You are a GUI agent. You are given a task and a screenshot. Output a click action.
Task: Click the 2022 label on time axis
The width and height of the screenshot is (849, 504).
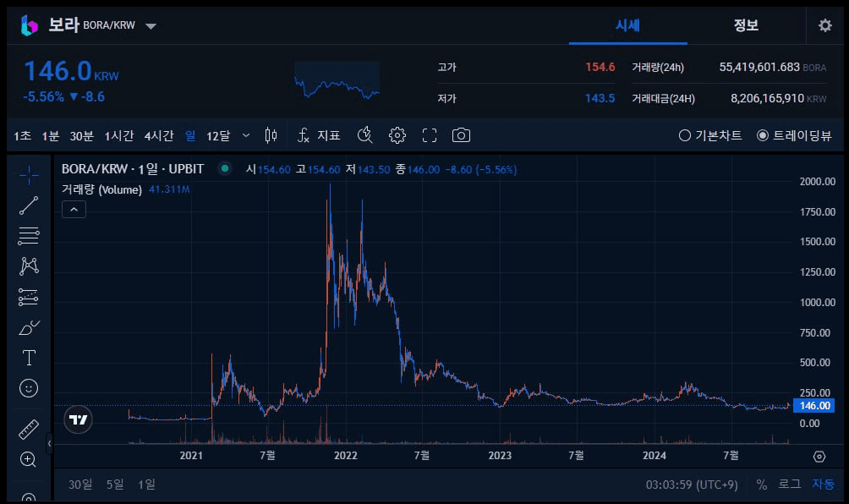346,456
